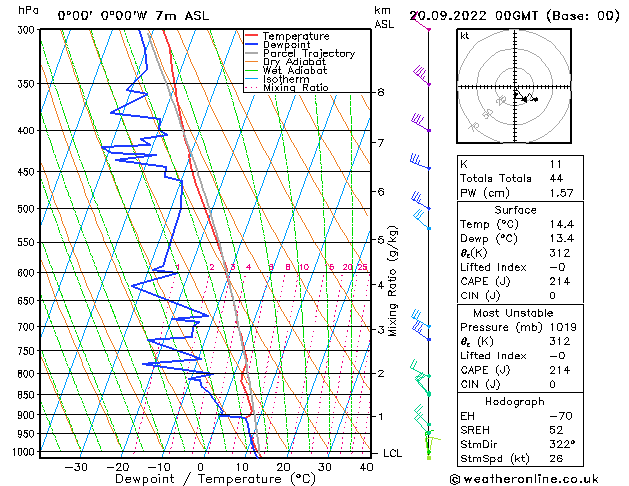Click the 850 hPa pressure label

[x=28, y=395]
